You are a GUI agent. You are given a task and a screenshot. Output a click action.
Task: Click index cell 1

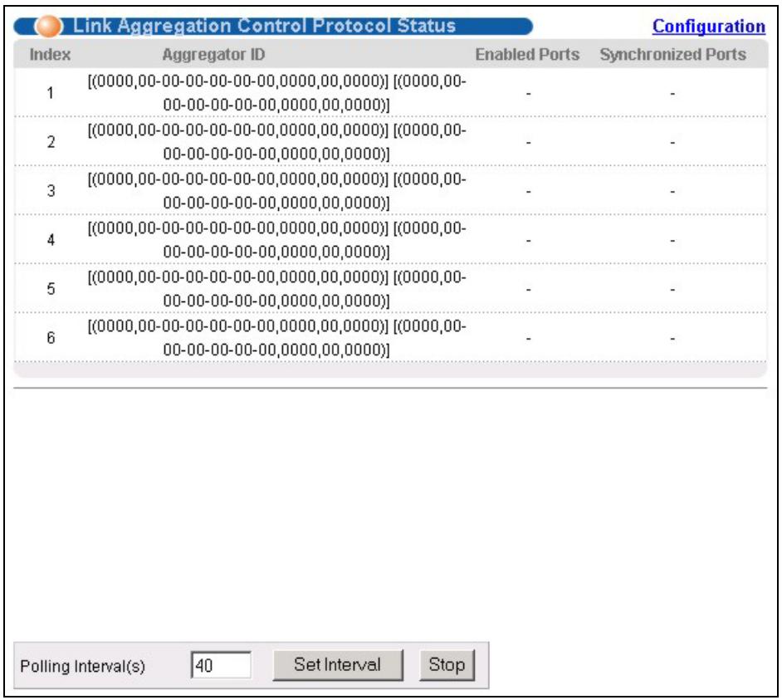tap(51, 93)
